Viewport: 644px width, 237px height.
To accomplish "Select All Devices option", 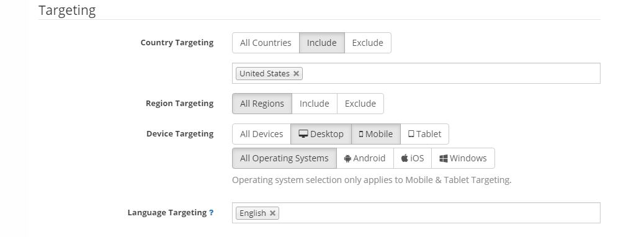I will [x=261, y=134].
